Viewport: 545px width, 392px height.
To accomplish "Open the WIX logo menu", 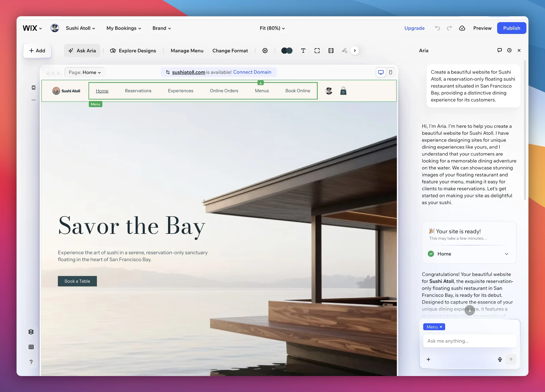I will tap(32, 28).
